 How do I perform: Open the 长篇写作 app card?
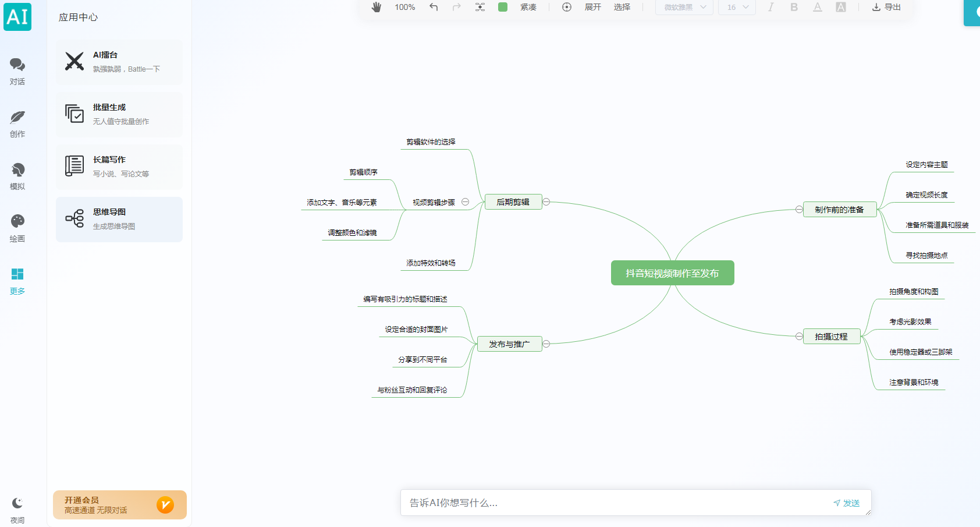(119, 167)
